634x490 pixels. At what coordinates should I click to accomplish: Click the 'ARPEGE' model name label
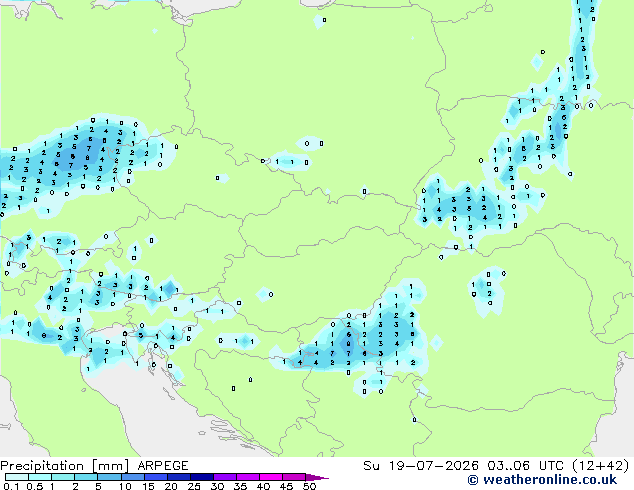pos(163,466)
